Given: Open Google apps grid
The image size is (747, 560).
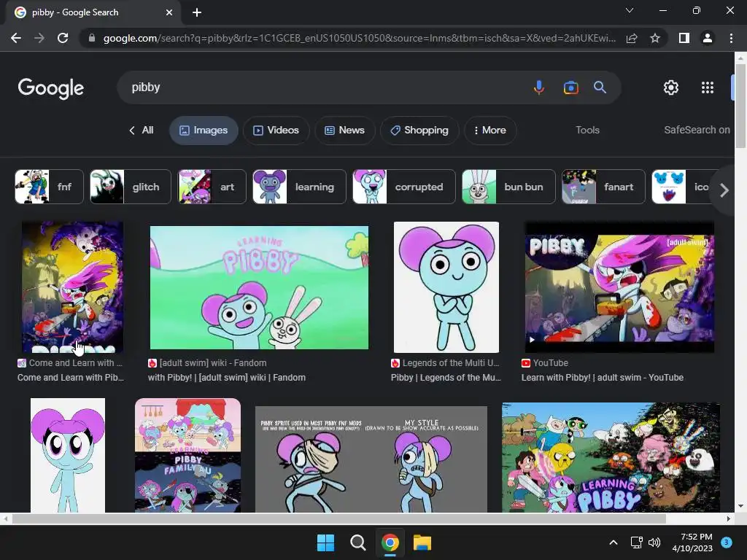Looking at the screenshot, I should click(708, 87).
